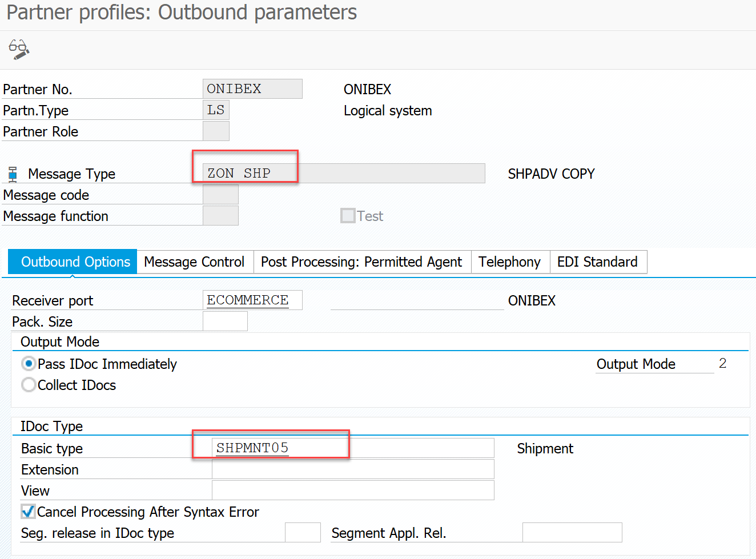Select Collect IDocs radio button
This screenshot has height=559, width=756.
pos(29,385)
